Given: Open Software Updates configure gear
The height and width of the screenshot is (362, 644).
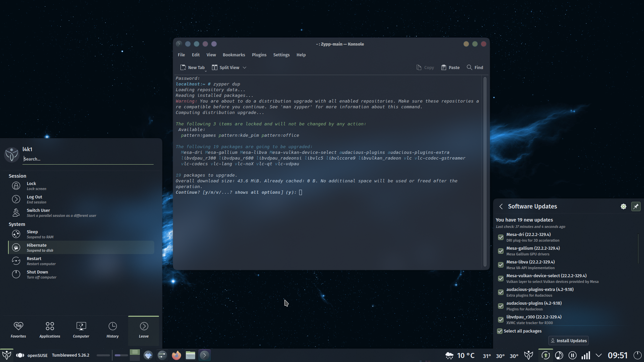Looking at the screenshot, I should (623, 206).
